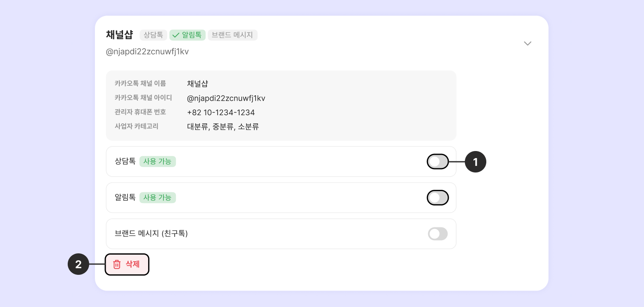Screen dimensions: 644x307
Task: Click the 채널샵 channel title
Action: coord(119,35)
